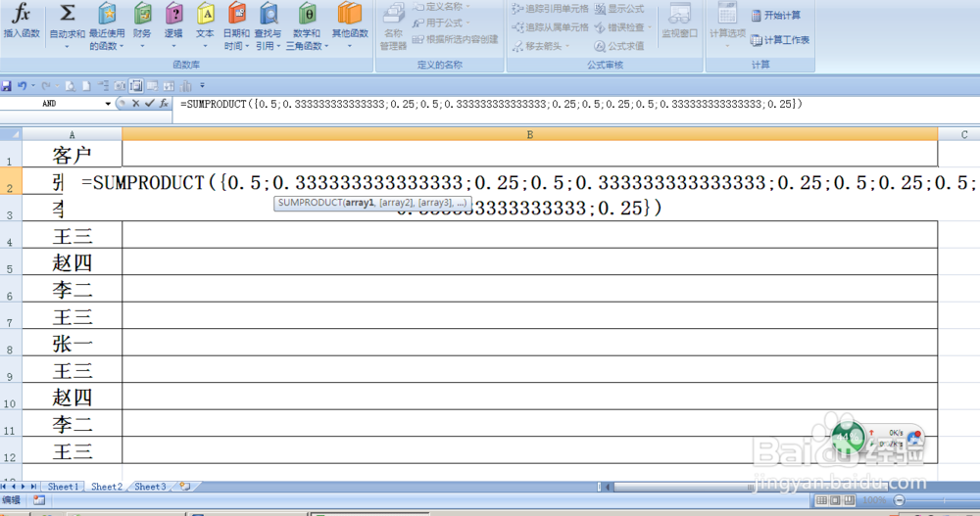Click Trace Dependents (追踪从属单元格)
The width and height of the screenshot is (980, 516).
(x=550, y=27)
